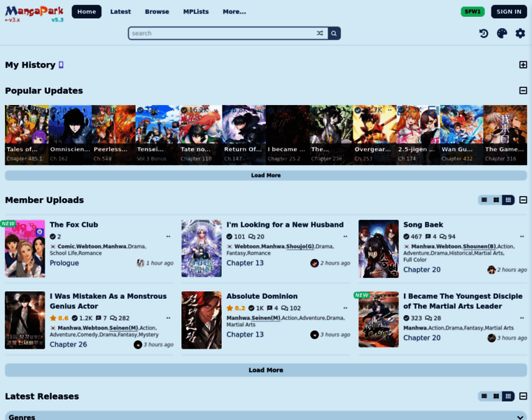Open options dots for I'm Looking for a New Husband
Image resolution: width=532 pixels, height=420 pixels.
click(x=345, y=237)
